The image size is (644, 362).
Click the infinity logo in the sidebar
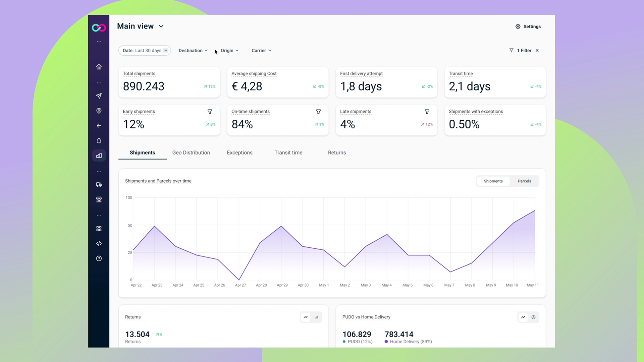click(99, 28)
